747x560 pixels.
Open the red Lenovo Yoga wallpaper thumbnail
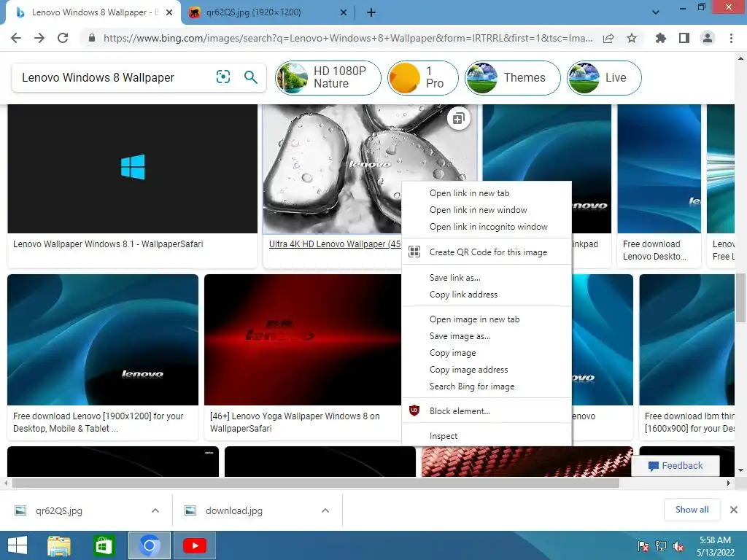click(303, 340)
